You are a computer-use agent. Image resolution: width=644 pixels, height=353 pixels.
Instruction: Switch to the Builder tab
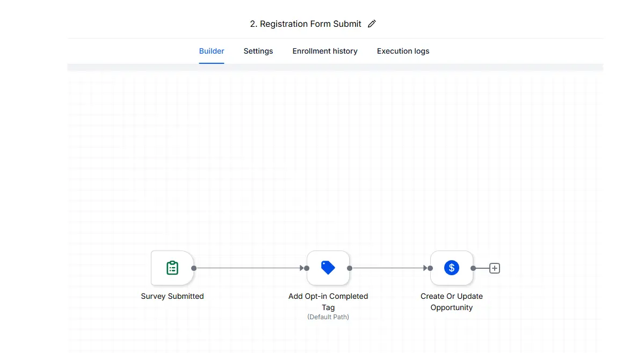click(x=212, y=52)
